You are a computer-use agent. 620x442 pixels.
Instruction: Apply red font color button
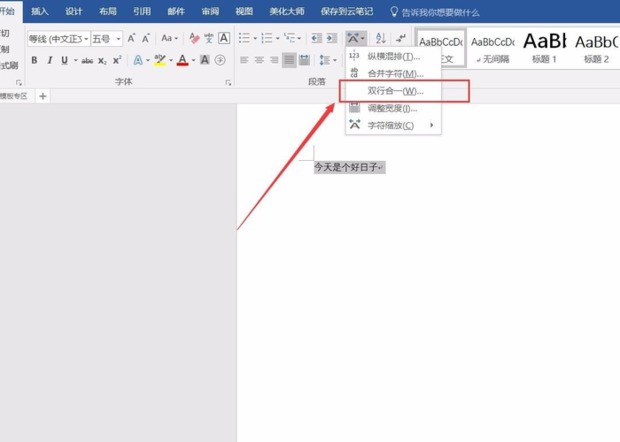(182, 60)
